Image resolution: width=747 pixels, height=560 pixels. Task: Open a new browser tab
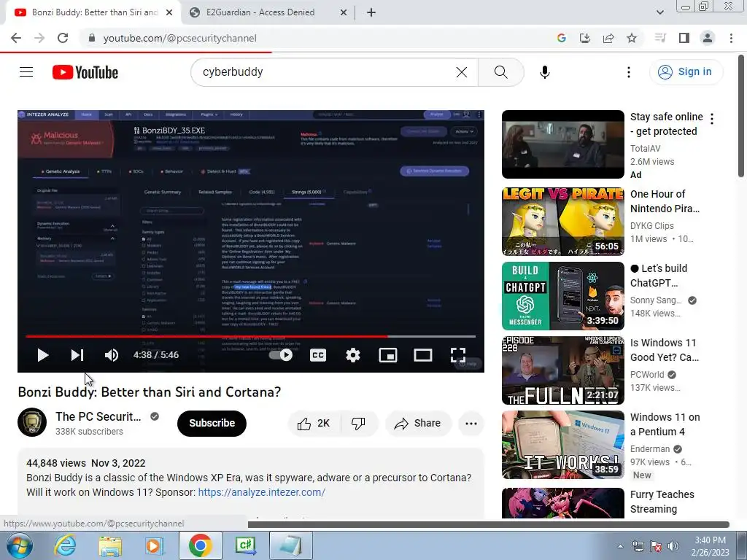[x=371, y=13]
